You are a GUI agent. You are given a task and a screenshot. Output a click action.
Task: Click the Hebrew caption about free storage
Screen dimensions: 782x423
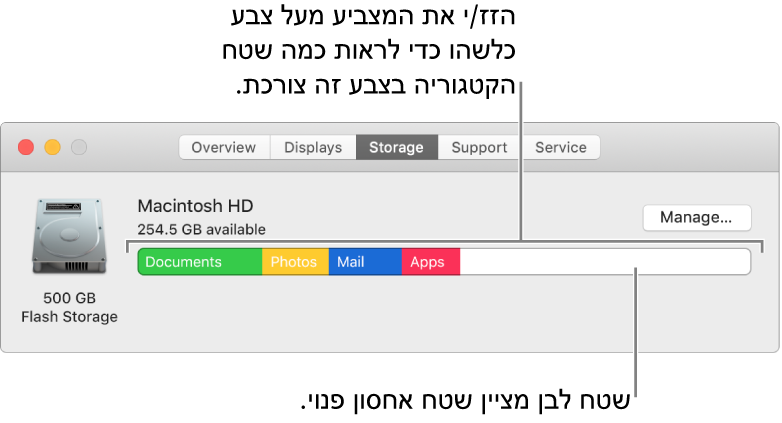coord(465,401)
